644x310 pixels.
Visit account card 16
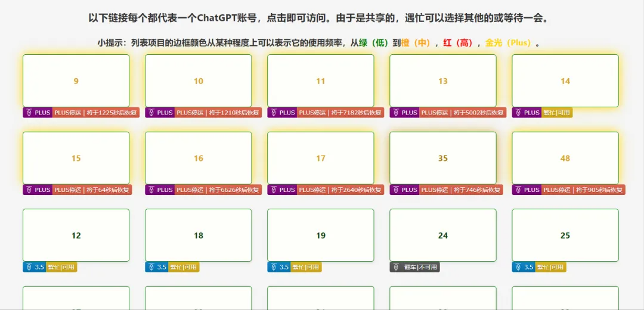tap(198, 158)
